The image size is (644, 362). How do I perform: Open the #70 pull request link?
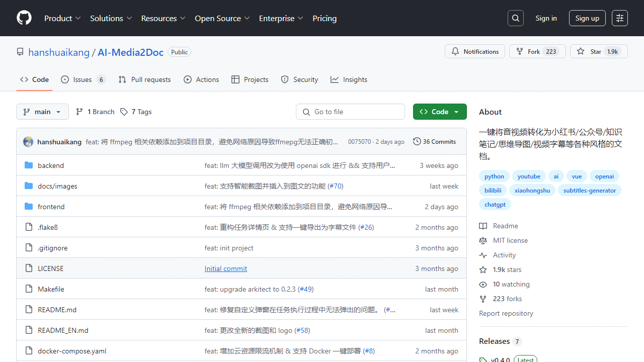(x=336, y=186)
